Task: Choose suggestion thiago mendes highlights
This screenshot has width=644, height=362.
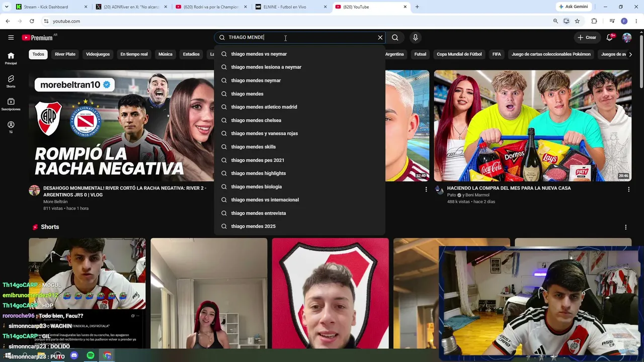Action: (x=299, y=173)
